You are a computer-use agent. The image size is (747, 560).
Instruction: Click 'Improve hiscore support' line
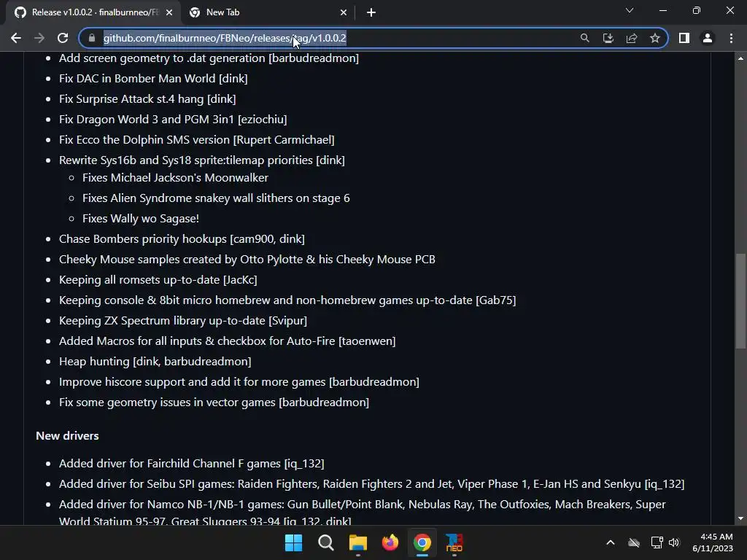(239, 382)
